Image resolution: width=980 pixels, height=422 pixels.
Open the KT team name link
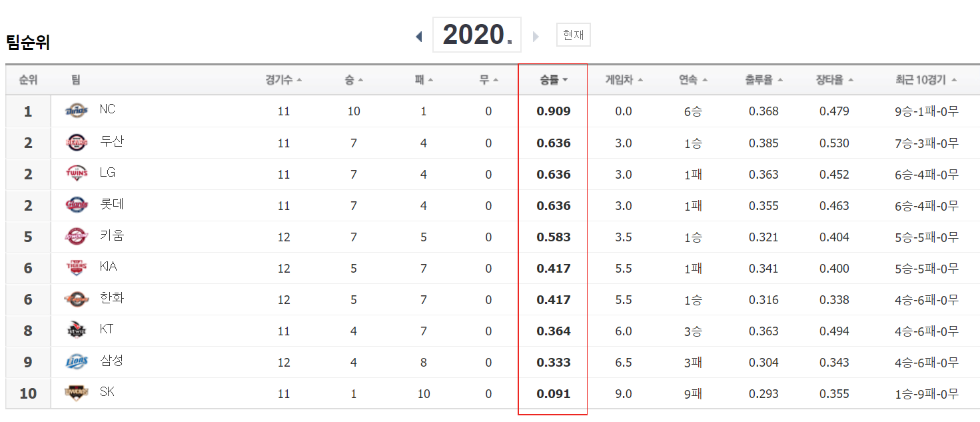[107, 329]
